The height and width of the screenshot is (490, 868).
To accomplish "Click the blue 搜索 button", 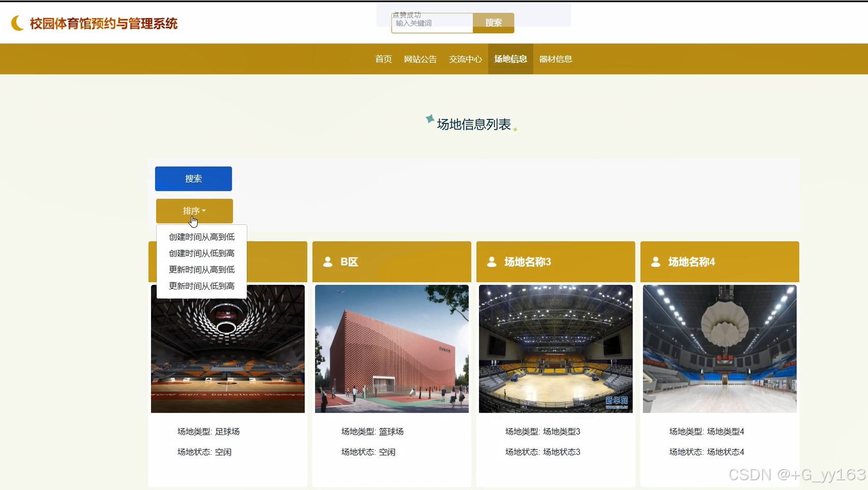I will pyautogui.click(x=193, y=178).
